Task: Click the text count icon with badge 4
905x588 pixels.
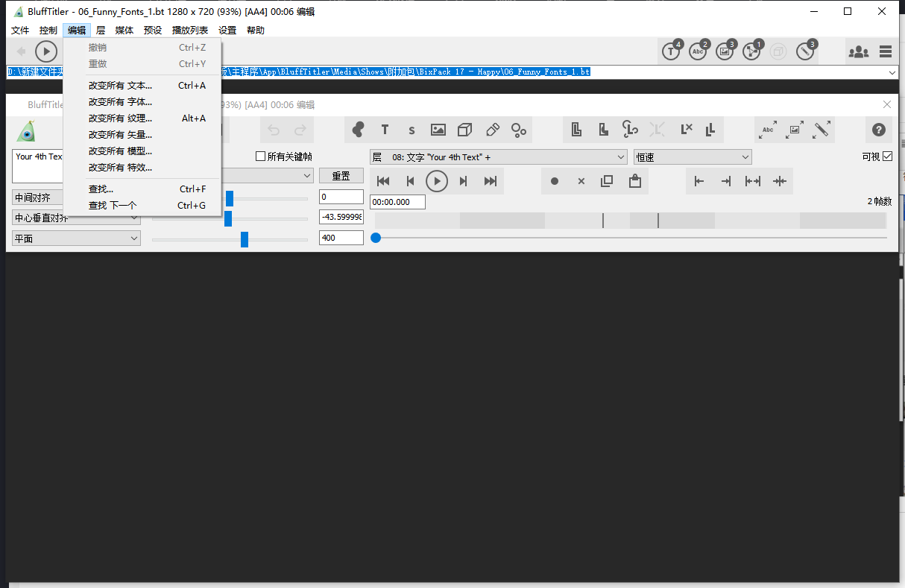Action: [x=672, y=51]
